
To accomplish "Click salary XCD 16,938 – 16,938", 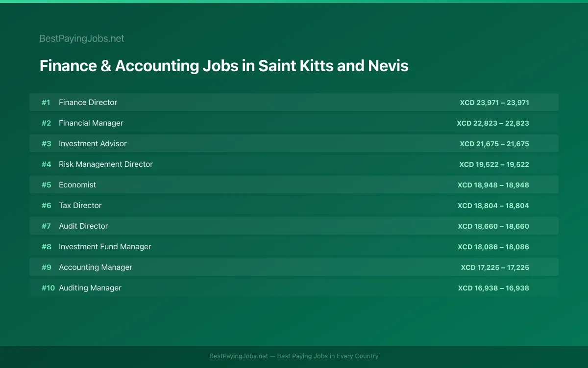I will (493, 288).
